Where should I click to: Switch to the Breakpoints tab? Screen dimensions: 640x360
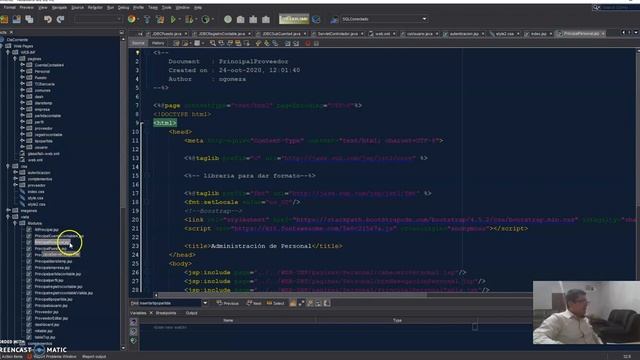[x=166, y=313]
